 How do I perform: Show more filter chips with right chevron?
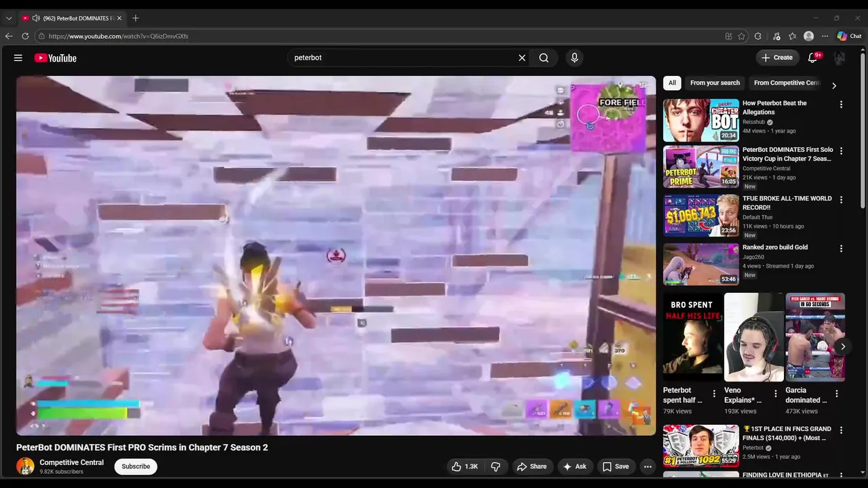(834, 85)
